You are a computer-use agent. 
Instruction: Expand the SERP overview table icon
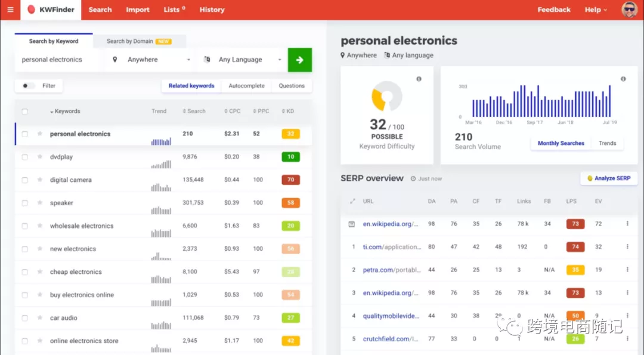click(352, 201)
